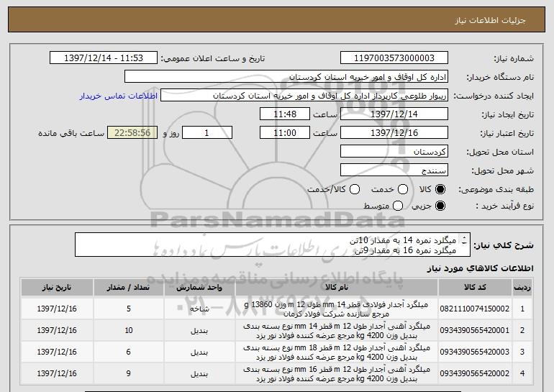
Task: Click the ردیف column header
Action: (522, 288)
